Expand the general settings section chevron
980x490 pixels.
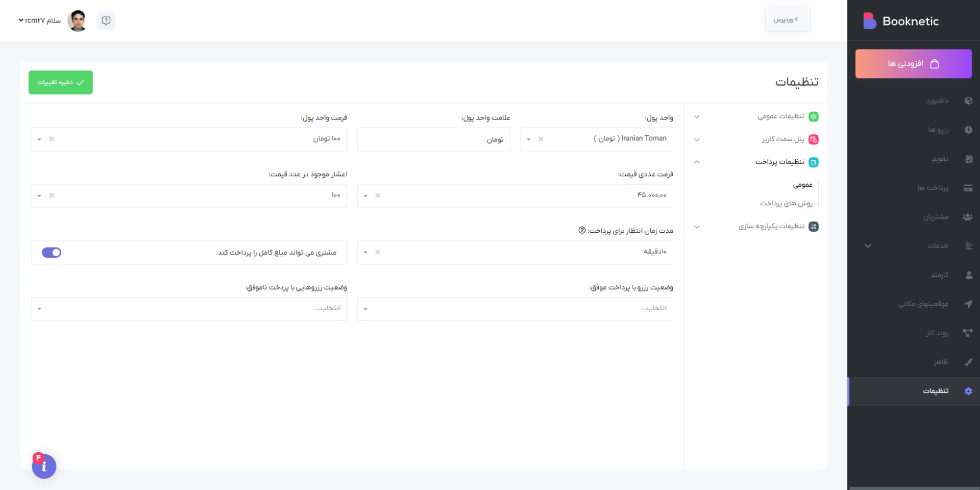tap(697, 117)
